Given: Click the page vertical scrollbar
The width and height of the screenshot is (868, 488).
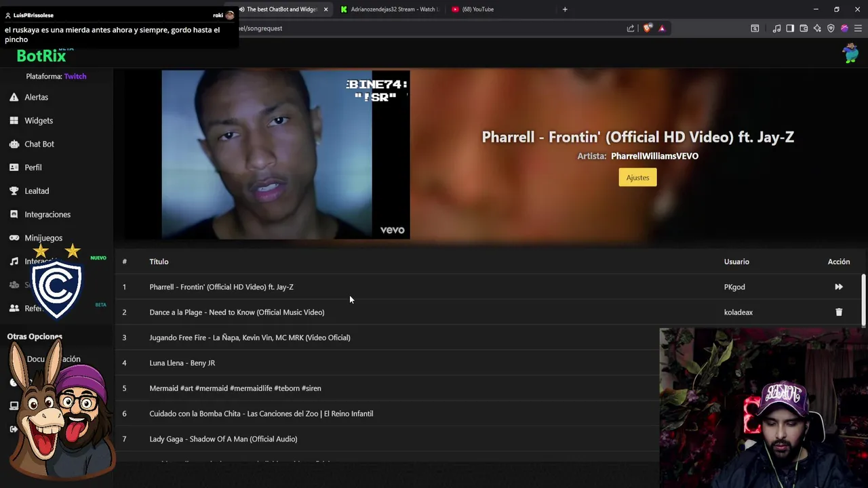Looking at the screenshot, I should coord(863,299).
